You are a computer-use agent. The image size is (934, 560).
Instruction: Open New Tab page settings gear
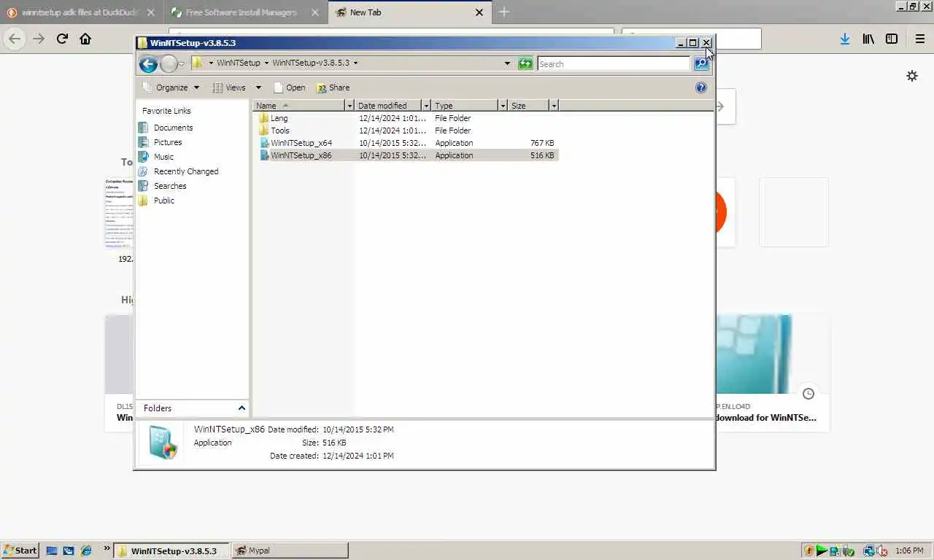[x=912, y=76]
